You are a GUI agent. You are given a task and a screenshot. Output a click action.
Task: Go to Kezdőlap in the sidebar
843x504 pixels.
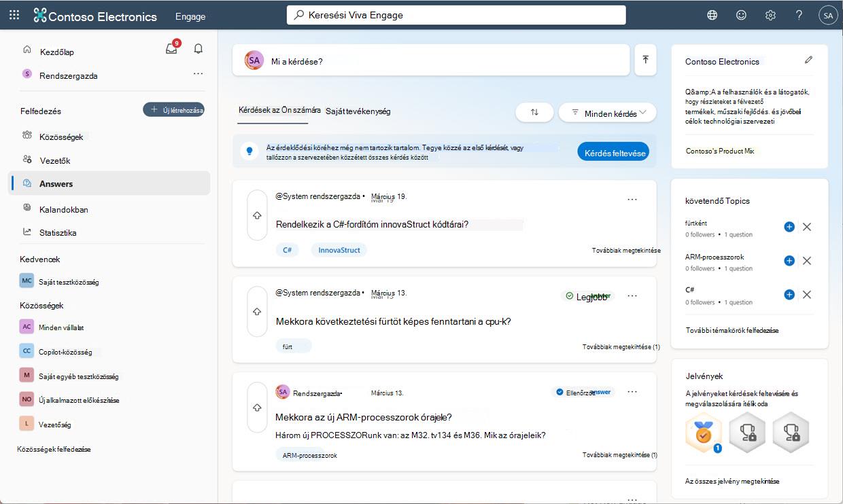[x=56, y=52]
